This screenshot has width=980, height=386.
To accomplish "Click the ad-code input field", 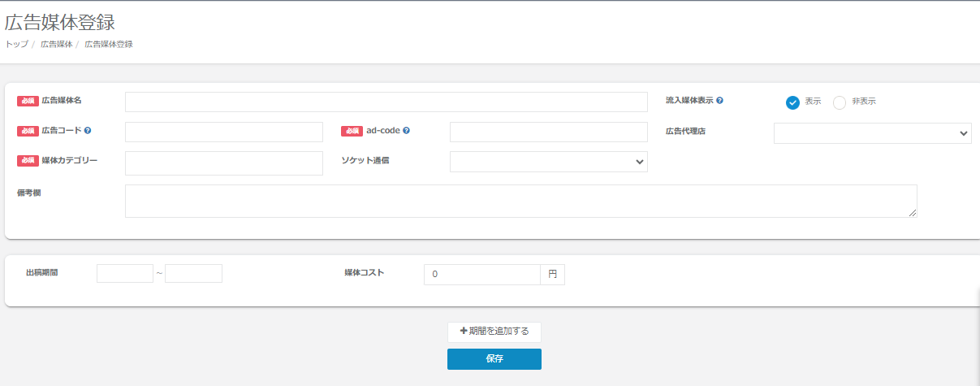I will [x=548, y=132].
